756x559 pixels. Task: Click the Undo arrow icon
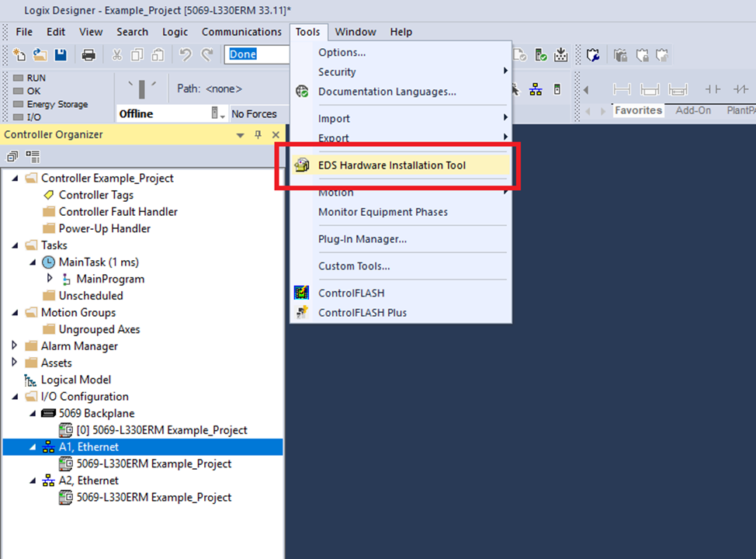tap(185, 55)
